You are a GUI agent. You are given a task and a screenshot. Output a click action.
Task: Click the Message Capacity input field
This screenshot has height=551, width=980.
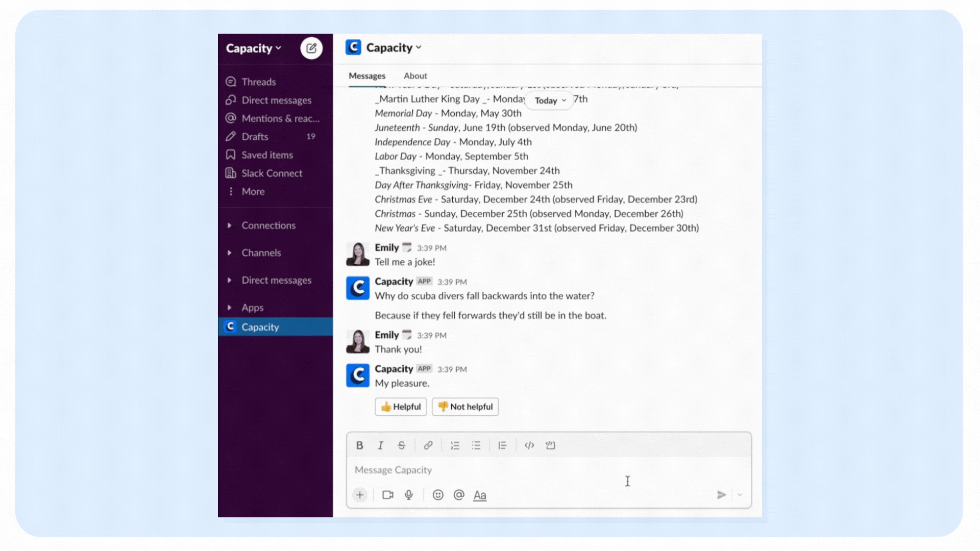[549, 469]
